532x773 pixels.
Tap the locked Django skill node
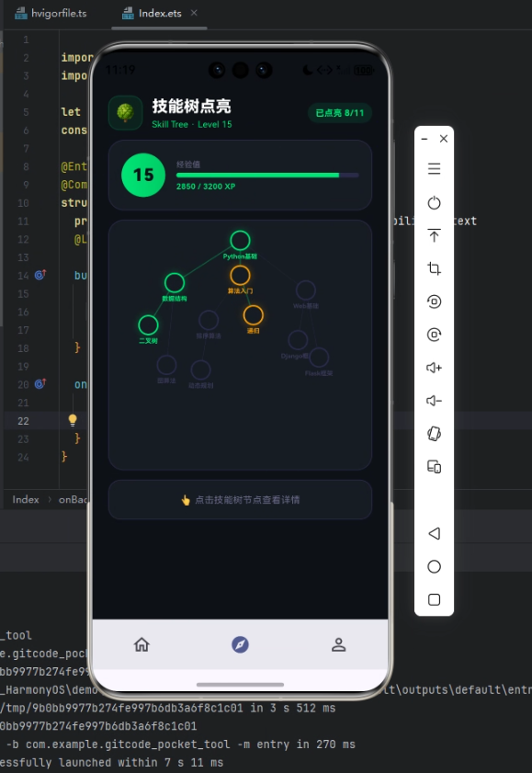click(x=298, y=340)
